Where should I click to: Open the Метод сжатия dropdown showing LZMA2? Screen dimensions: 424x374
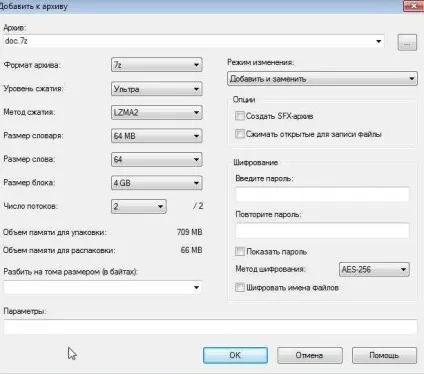click(x=156, y=112)
